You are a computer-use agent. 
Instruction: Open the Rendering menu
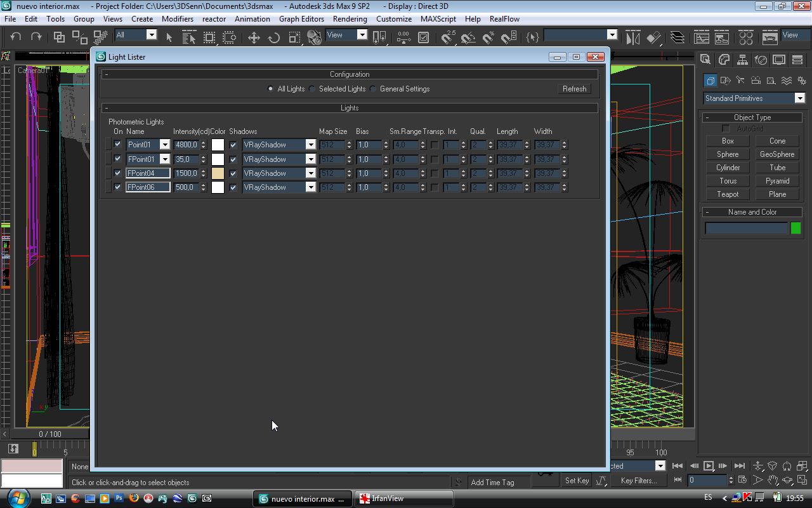350,19
